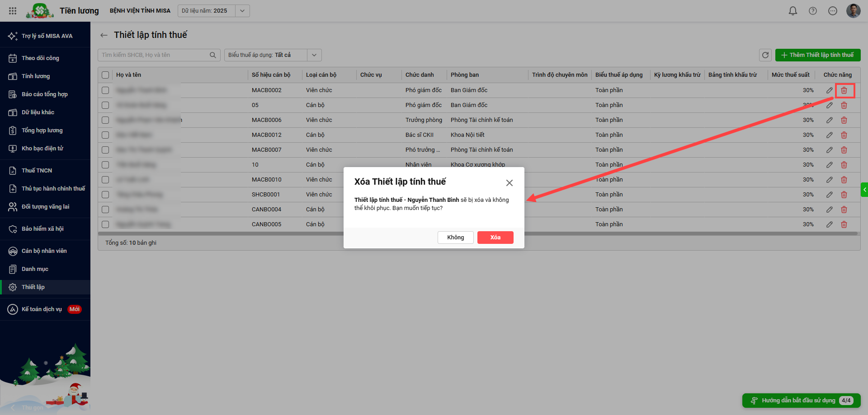The width and height of the screenshot is (868, 415).
Task: Toggle the select-all header checkbox
Action: click(x=105, y=75)
